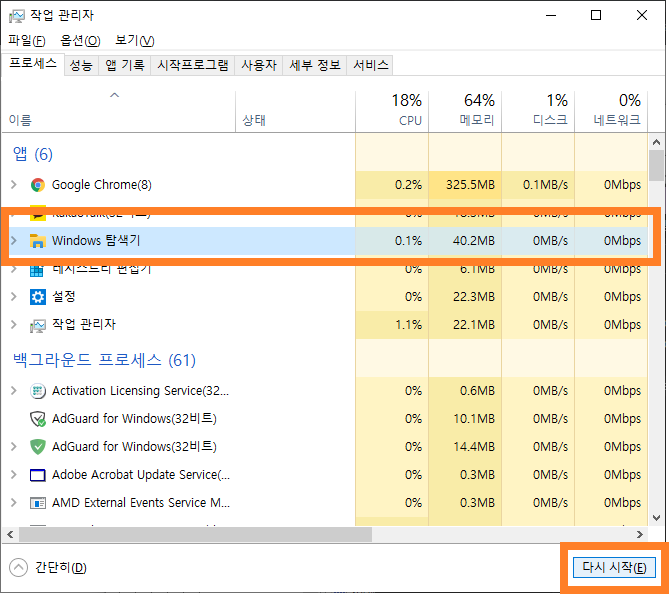Image resolution: width=672 pixels, height=600 pixels.
Task: Open the 옵션(O) menu
Action: tap(80, 41)
